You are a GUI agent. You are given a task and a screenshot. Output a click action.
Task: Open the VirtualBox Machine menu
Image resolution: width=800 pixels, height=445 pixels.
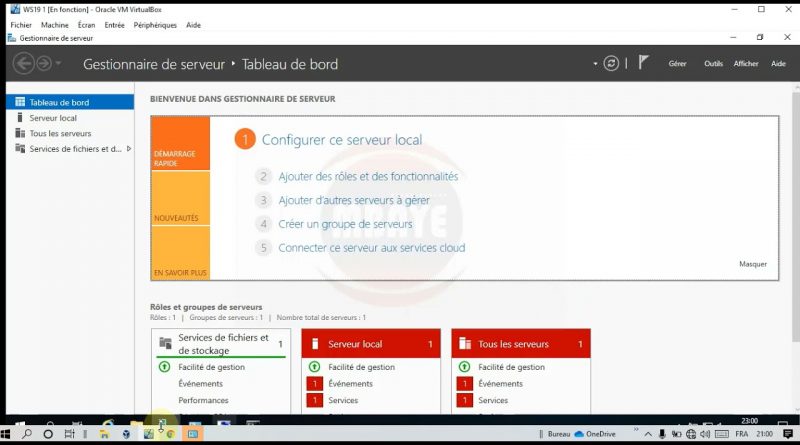(55, 25)
